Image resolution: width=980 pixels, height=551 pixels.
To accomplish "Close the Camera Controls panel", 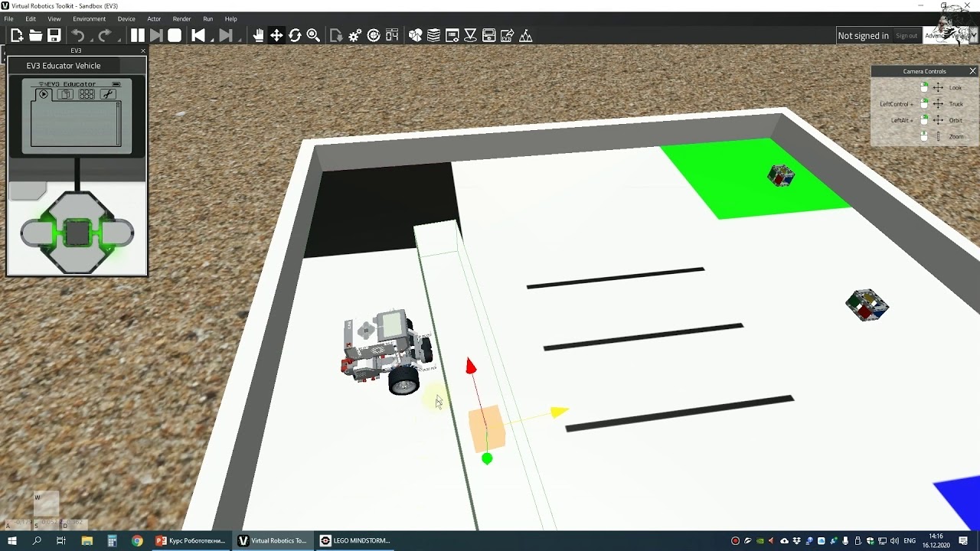I will pos(972,71).
